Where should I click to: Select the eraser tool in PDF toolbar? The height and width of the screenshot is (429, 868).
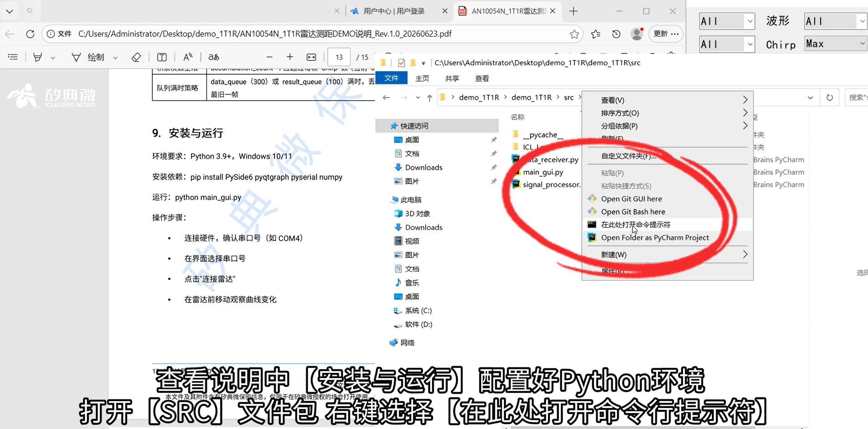(x=136, y=57)
